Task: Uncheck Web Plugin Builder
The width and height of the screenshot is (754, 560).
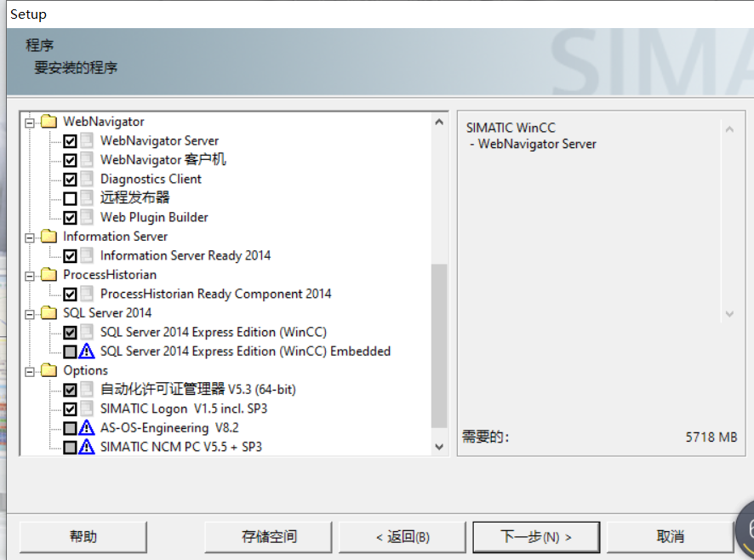Action: [71, 217]
